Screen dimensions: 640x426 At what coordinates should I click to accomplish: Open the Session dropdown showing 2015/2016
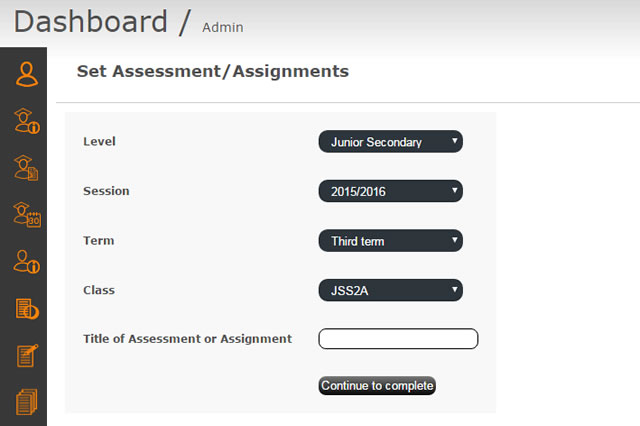[391, 191]
